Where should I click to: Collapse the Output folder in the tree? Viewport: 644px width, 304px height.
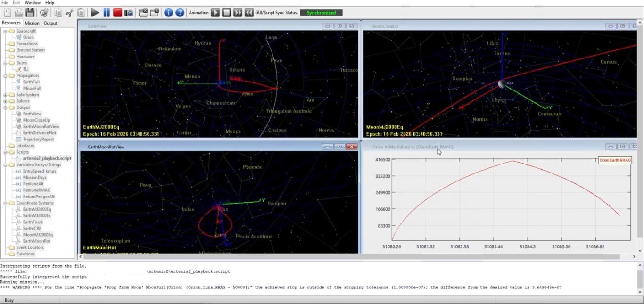(x=4, y=107)
